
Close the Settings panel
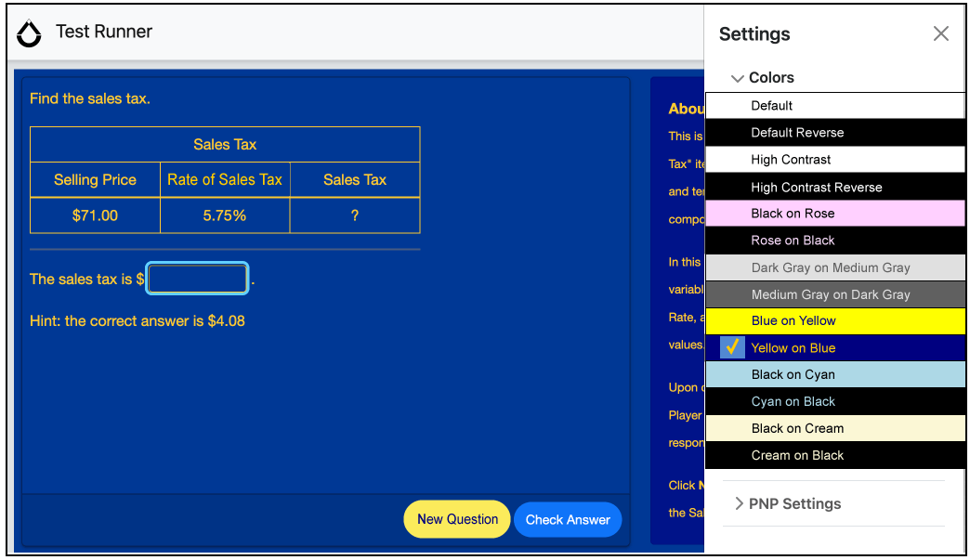click(x=940, y=34)
